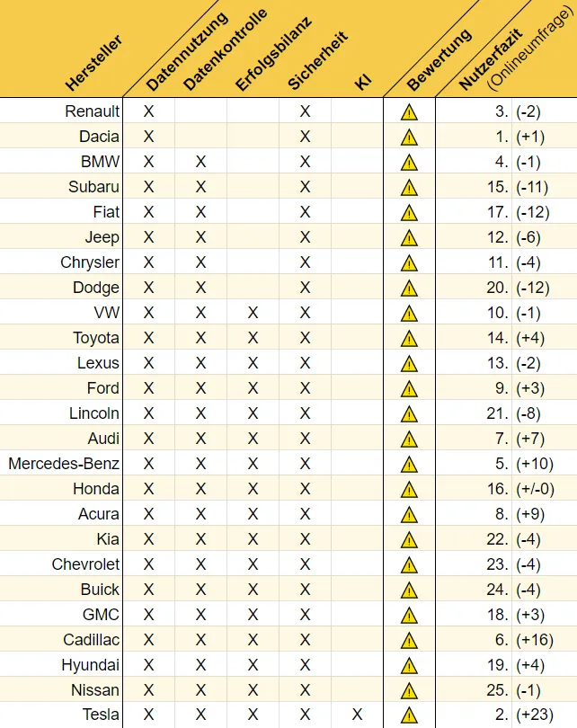Click the Sicherheit column header
The image size is (577, 728).
317,60
